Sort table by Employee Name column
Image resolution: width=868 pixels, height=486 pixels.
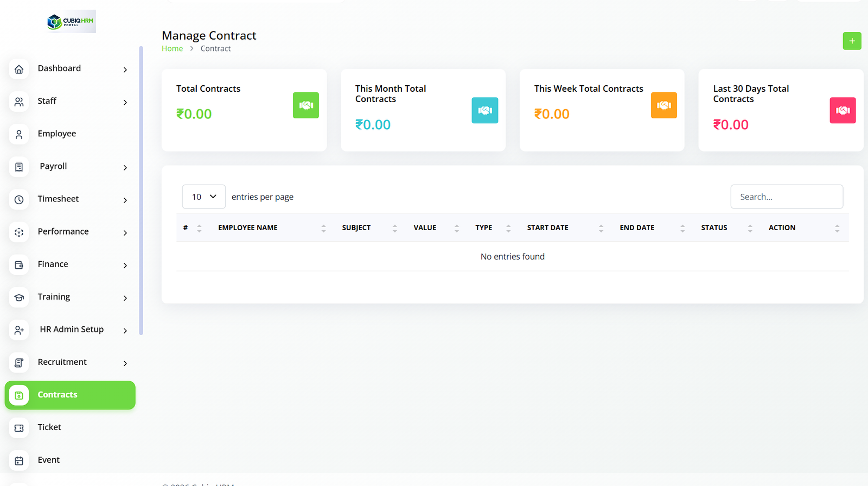point(248,228)
